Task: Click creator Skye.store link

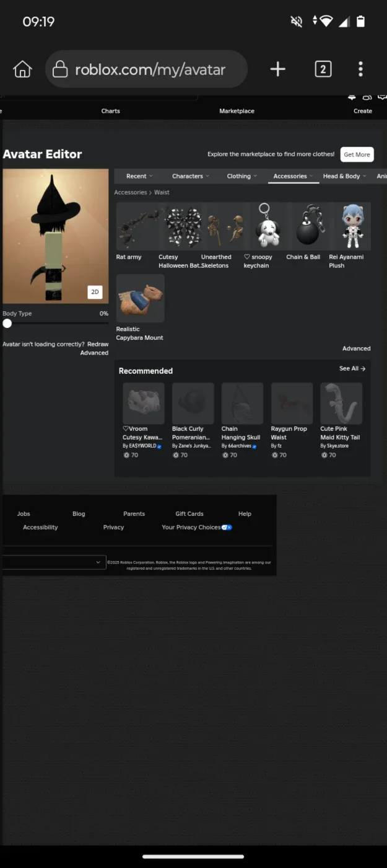Action: click(337, 446)
